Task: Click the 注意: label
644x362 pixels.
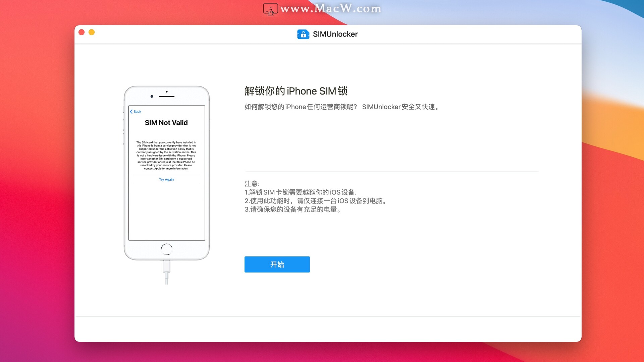Action: pos(252,184)
